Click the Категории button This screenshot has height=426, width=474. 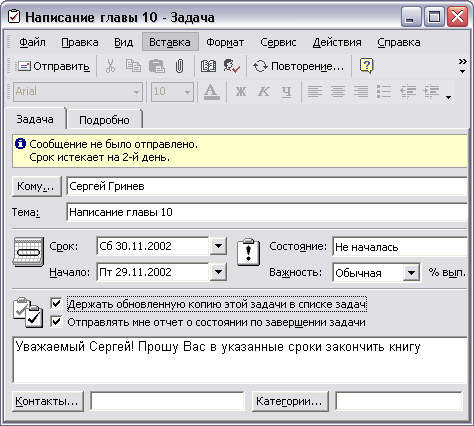(289, 401)
